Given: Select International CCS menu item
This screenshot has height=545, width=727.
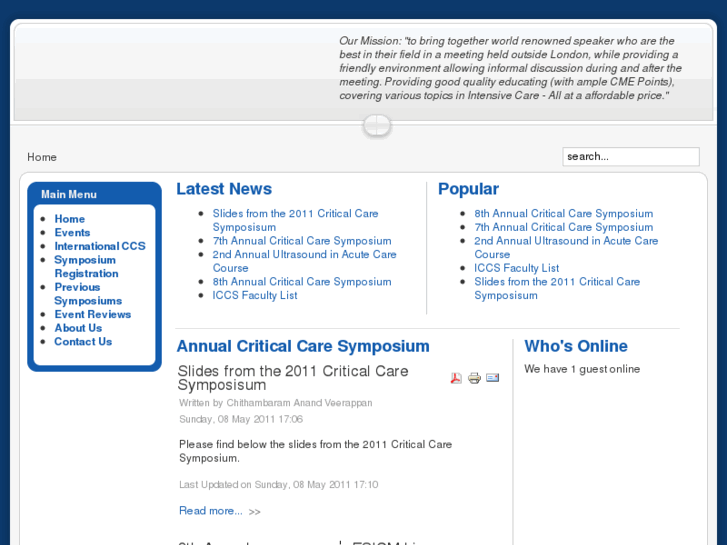Looking at the screenshot, I should click(x=100, y=246).
